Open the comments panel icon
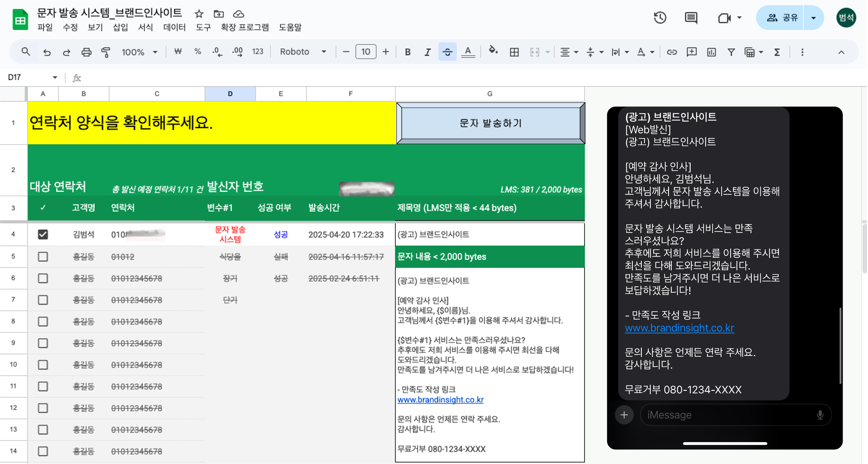The width and height of the screenshot is (868, 464). click(x=691, y=18)
